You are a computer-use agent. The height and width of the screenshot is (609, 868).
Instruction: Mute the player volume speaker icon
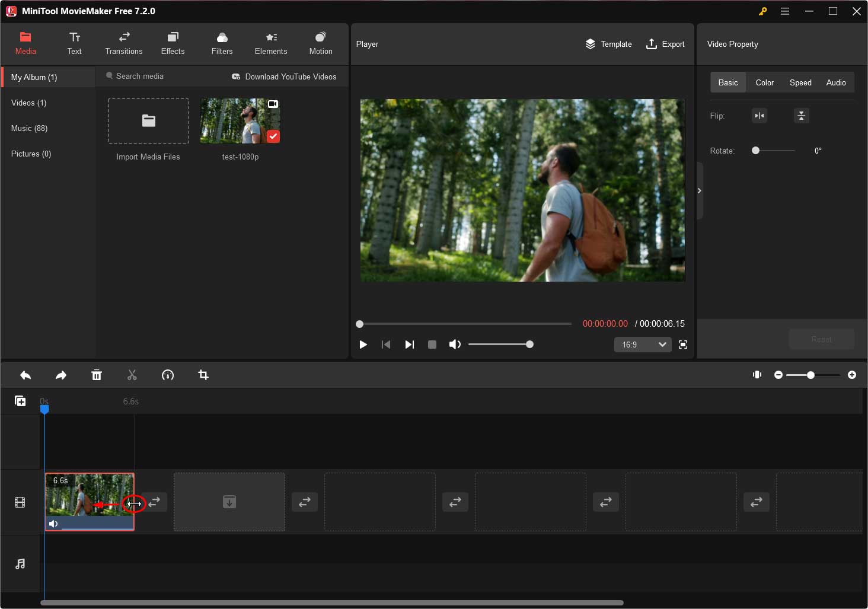[x=455, y=345]
